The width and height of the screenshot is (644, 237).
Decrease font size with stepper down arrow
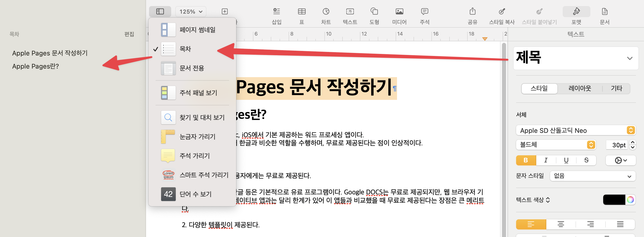click(632, 147)
